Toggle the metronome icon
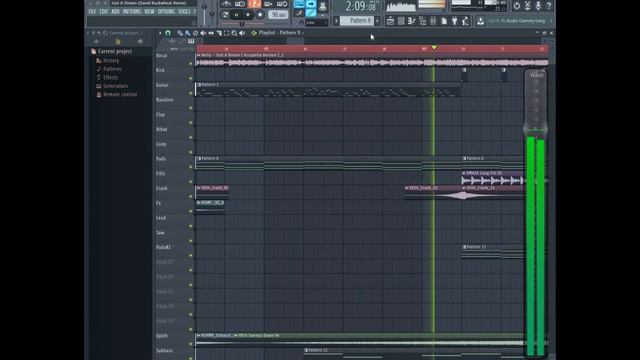640x360 pixels. coord(226,4)
